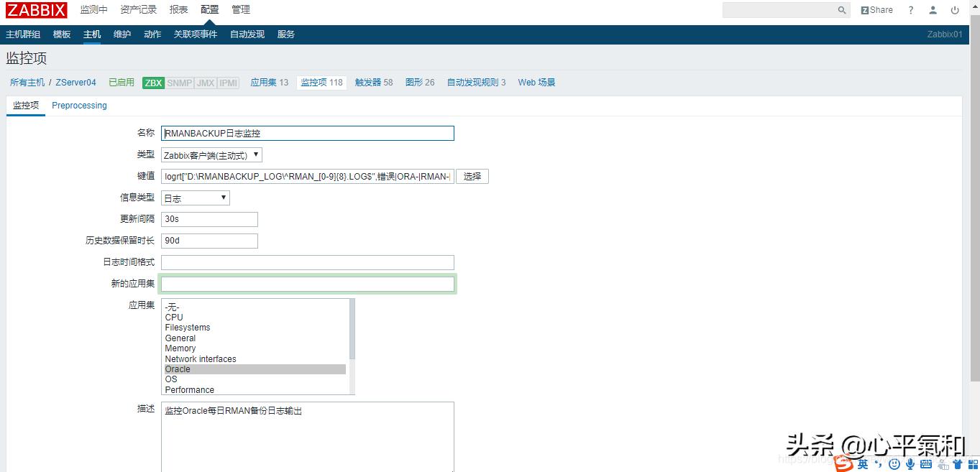Switch to the Preprocessing tab
Image resolution: width=980 pixels, height=472 pixels.
pyautogui.click(x=79, y=105)
